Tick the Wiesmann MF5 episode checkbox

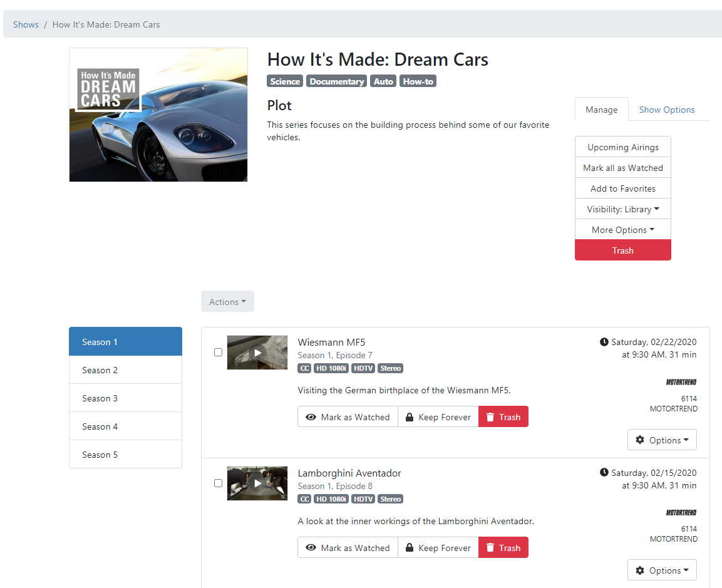(218, 353)
